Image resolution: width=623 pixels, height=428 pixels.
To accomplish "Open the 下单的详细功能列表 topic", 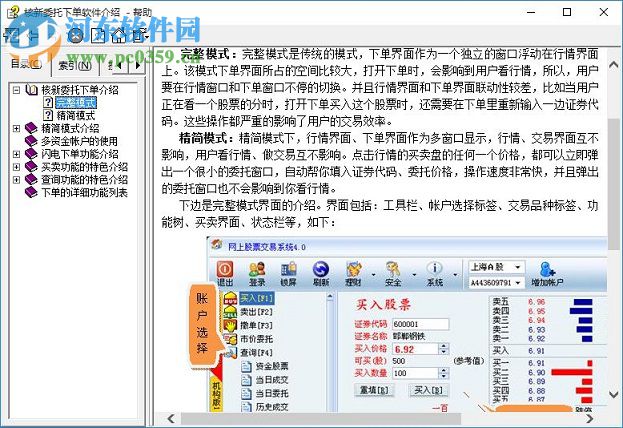I will 85,193.
